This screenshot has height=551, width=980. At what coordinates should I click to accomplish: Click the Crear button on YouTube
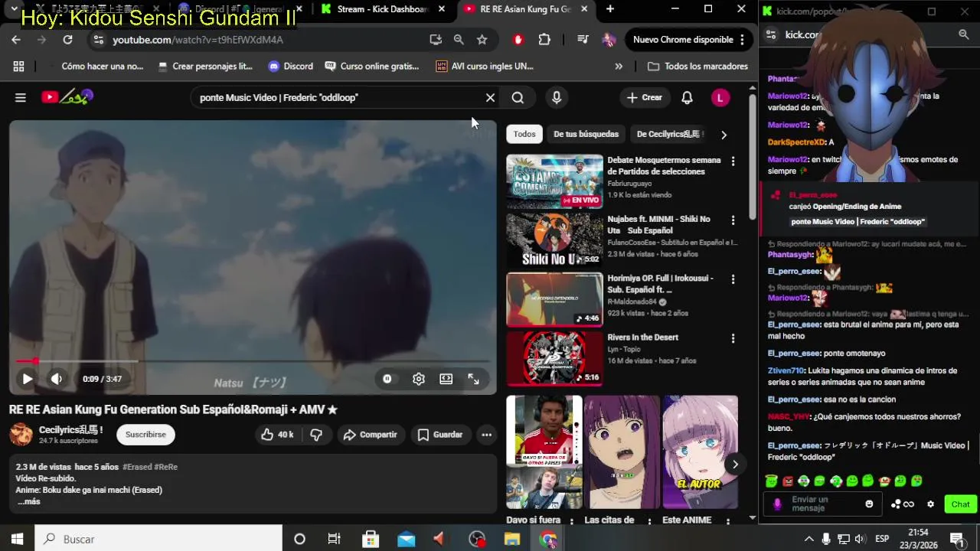coord(644,97)
